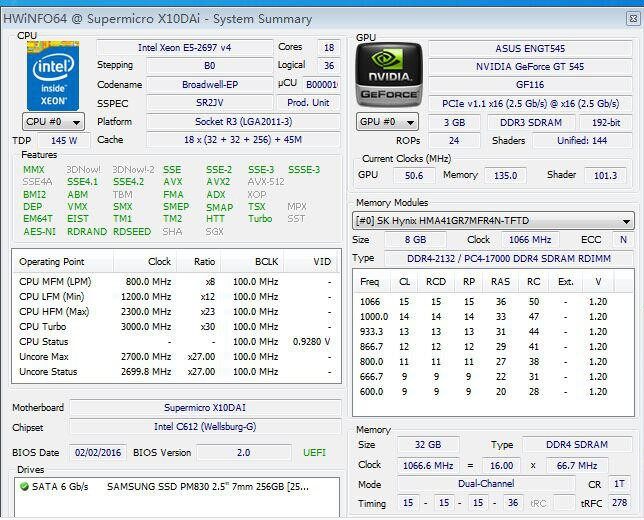Click the Supermicro X10DAI motherboard field

tap(205, 408)
